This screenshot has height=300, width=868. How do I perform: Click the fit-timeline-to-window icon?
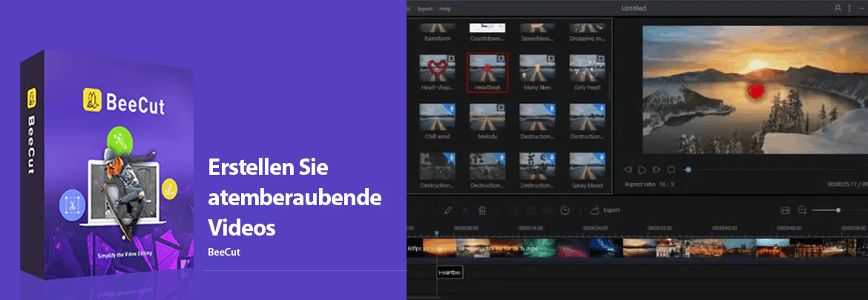[785, 210]
